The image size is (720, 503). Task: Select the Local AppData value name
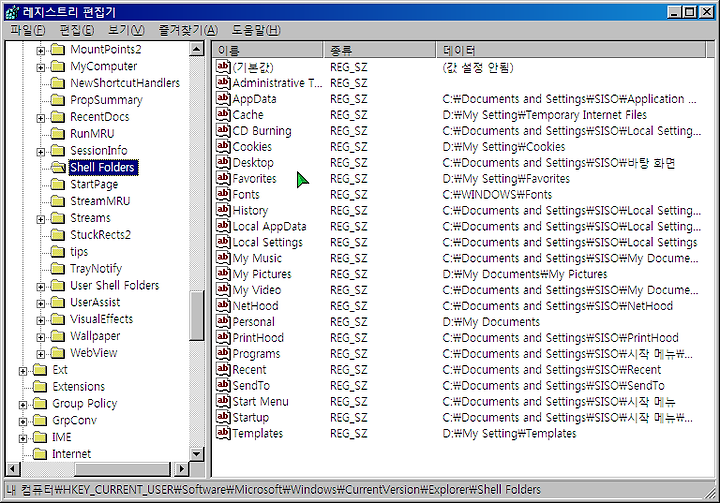pos(269,226)
